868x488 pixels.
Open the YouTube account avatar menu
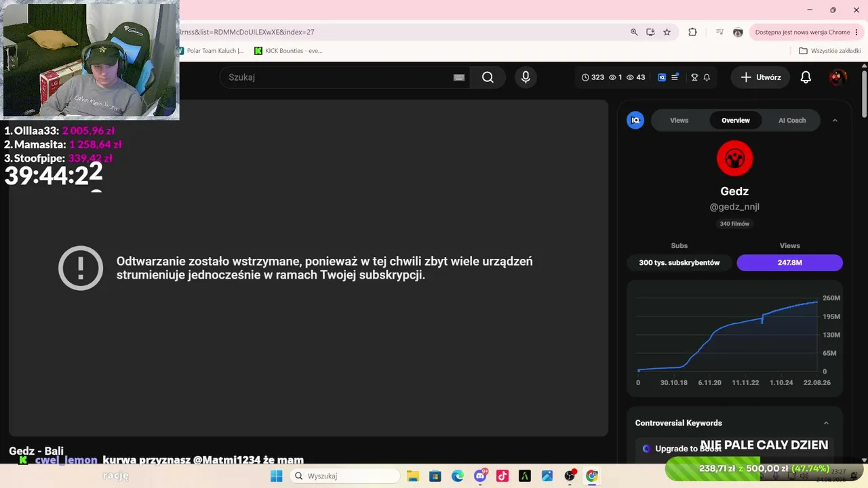pyautogui.click(x=838, y=77)
